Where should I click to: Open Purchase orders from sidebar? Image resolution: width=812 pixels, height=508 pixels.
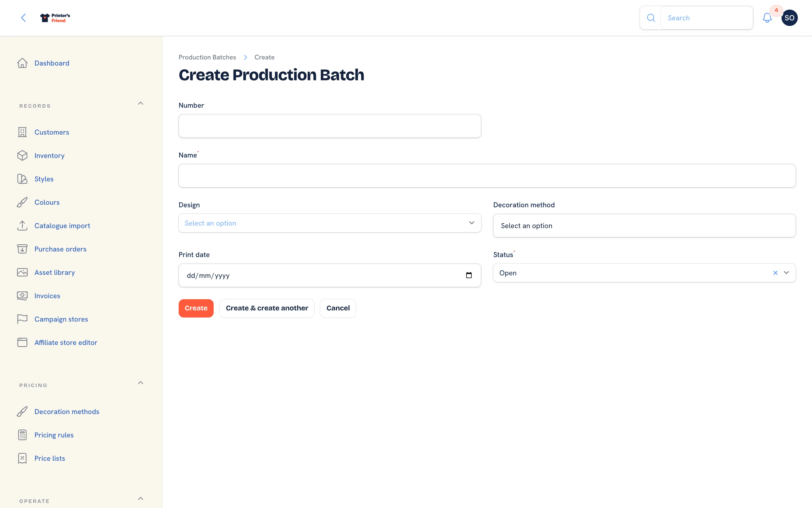[x=60, y=249]
